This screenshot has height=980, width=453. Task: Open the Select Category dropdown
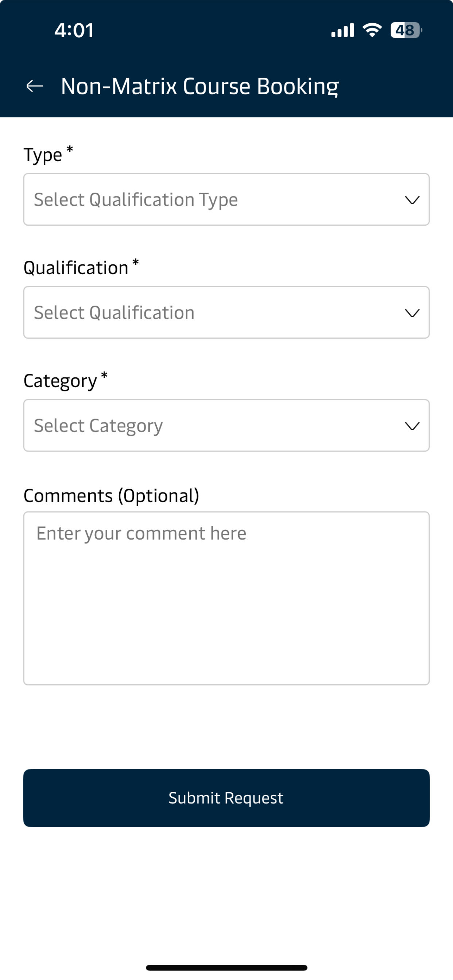coord(226,425)
